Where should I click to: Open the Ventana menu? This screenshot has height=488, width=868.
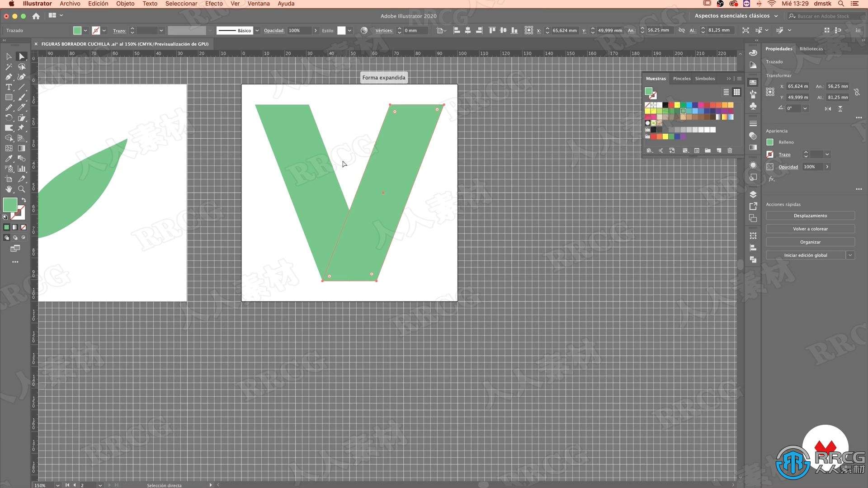click(259, 4)
